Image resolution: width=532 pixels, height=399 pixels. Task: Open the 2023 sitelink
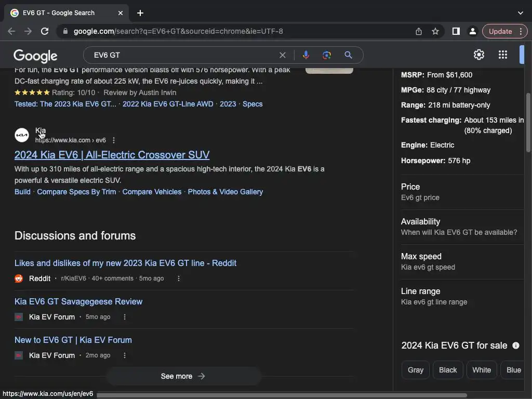tap(228, 104)
